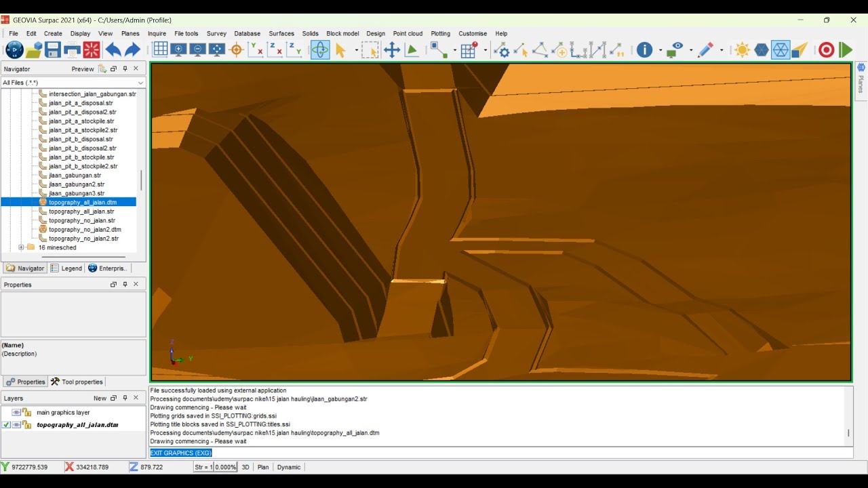
Task: Click the snap mode line-point icon
Action: (439, 49)
